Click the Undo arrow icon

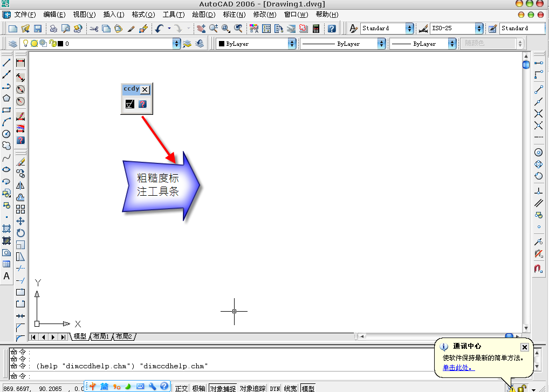(160, 29)
